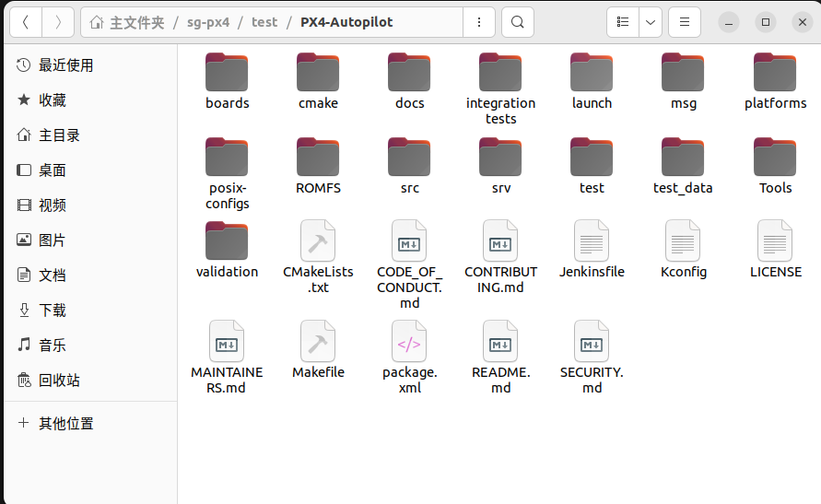
Task: Open 文档 documents in the sidebar
Action: tap(90, 275)
